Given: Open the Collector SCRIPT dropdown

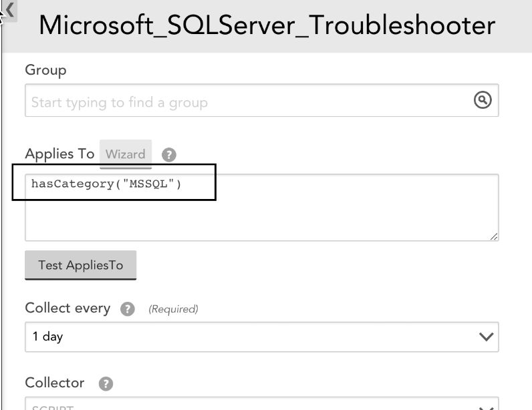Looking at the screenshot, I should coord(261,403).
